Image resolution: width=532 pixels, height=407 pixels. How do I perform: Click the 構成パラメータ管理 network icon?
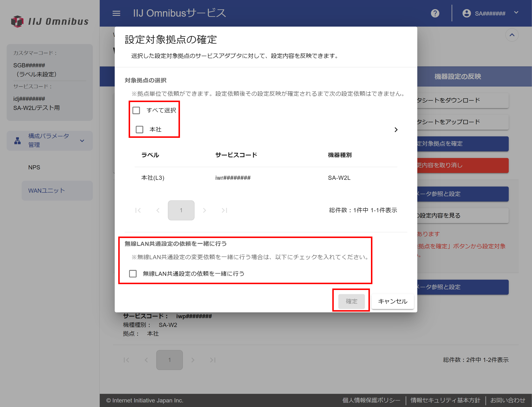click(17, 141)
